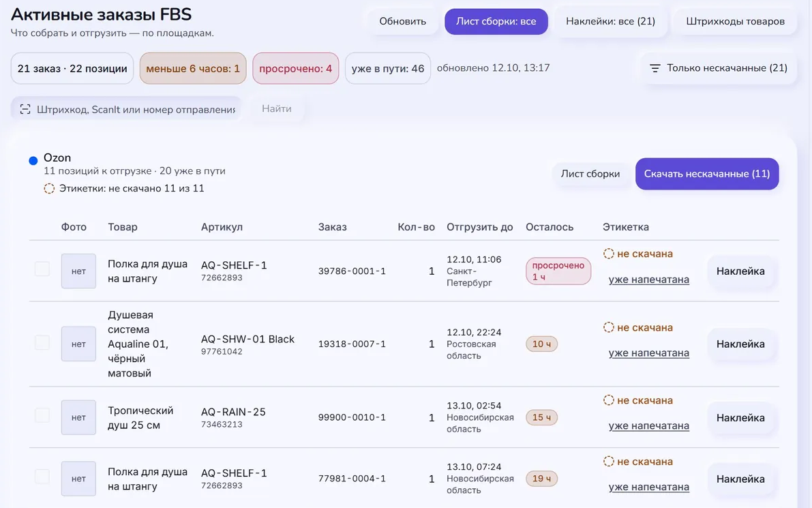Open Штрихкоды товаров
The width and height of the screenshot is (812, 508).
(735, 21)
